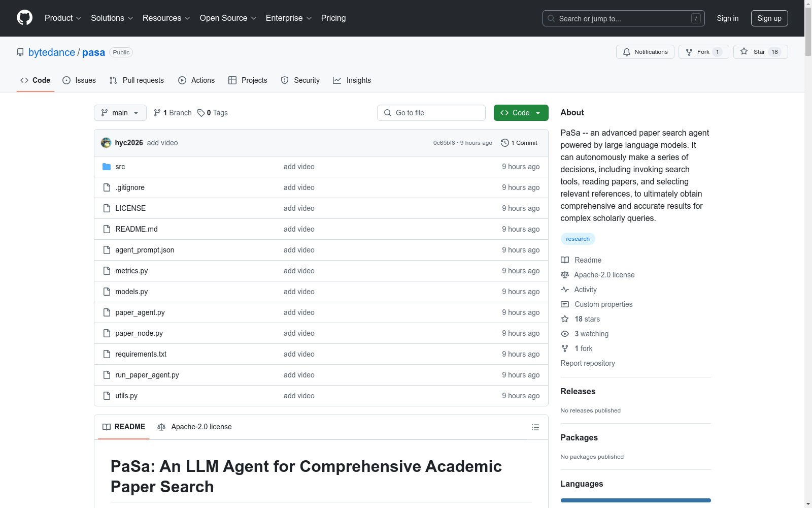Open the bytedance owner link
The height and width of the screenshot is (508, 812).
click(x=52, y=52)
